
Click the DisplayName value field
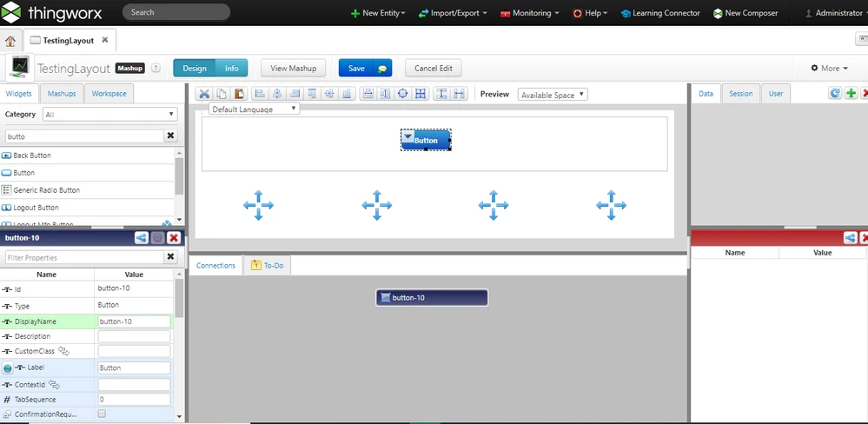tap(134, 321)
